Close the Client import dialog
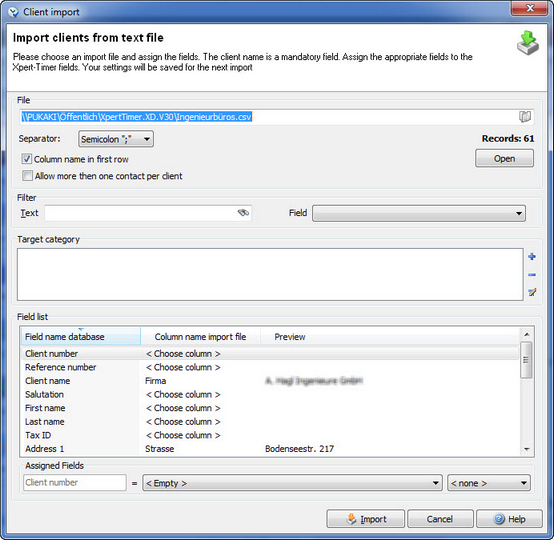Viewport: 554px width, 540px height. [530, 8]
